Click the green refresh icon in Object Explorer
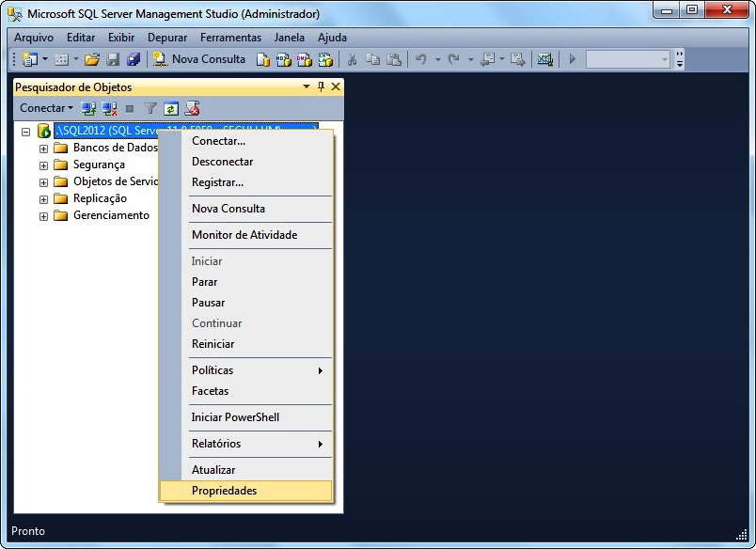The width and height of the screenshot is (756, 549). [x=171, y=109]
